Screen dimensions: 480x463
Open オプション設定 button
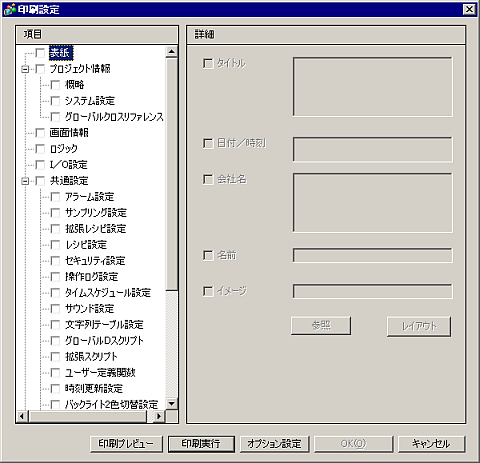[x=274, y=444]
